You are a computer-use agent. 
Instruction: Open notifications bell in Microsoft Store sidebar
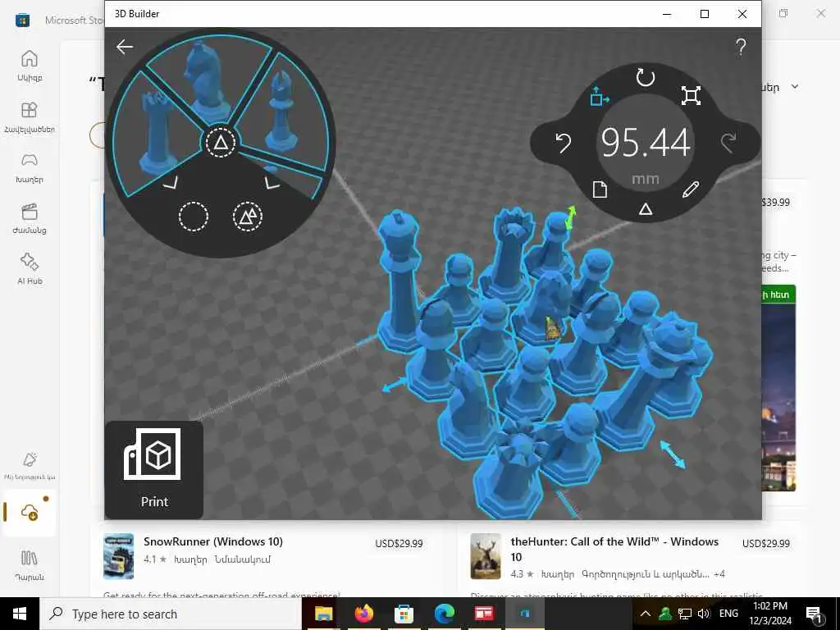click(30, 464)
